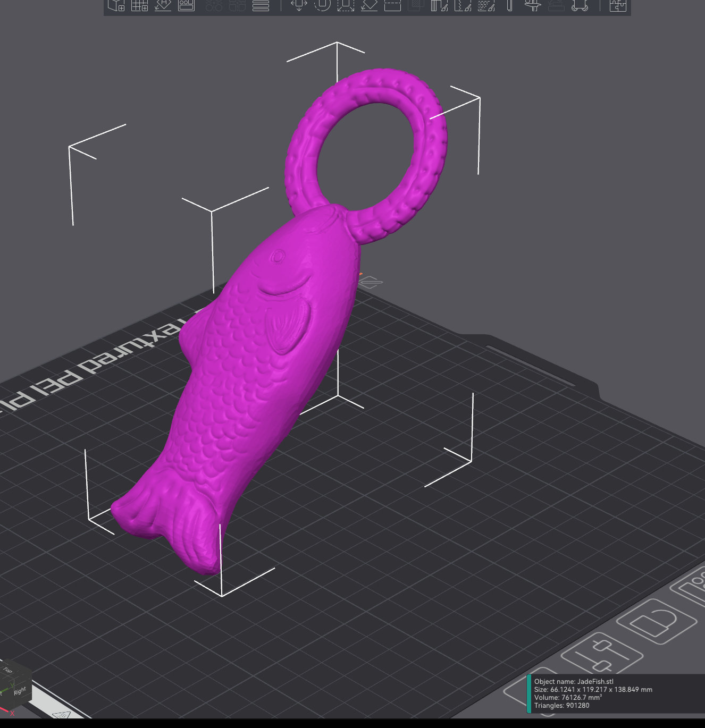Viewport: 705px width, 728px height.
Task: Select the magenta JadeFish model body
Action: click(x=250, y=372)
